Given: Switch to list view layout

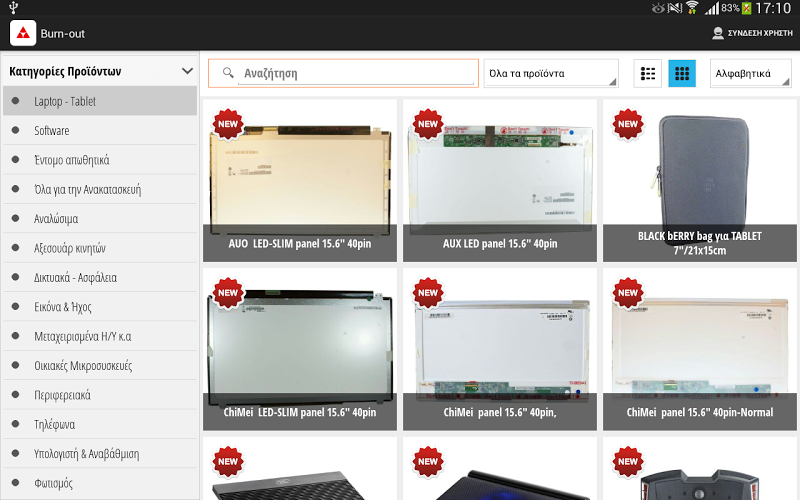Looking at the screenshot, I should click(647, 73).
